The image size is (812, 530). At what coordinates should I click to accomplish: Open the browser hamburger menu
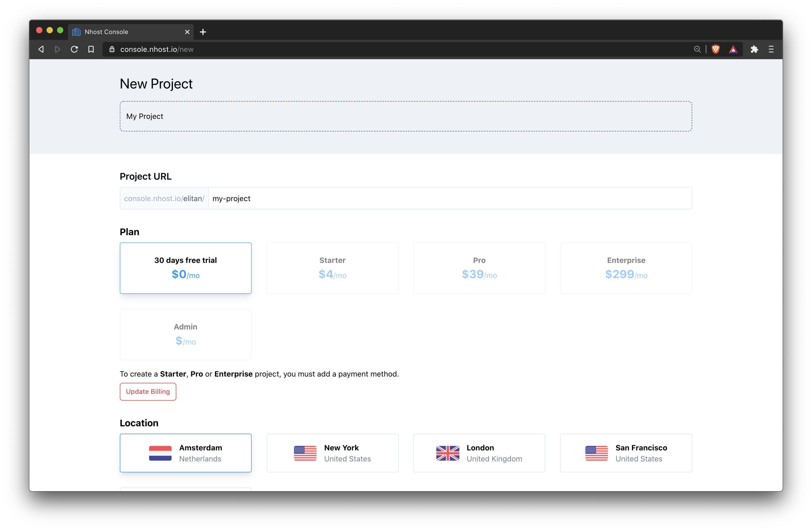pos(771,49)
